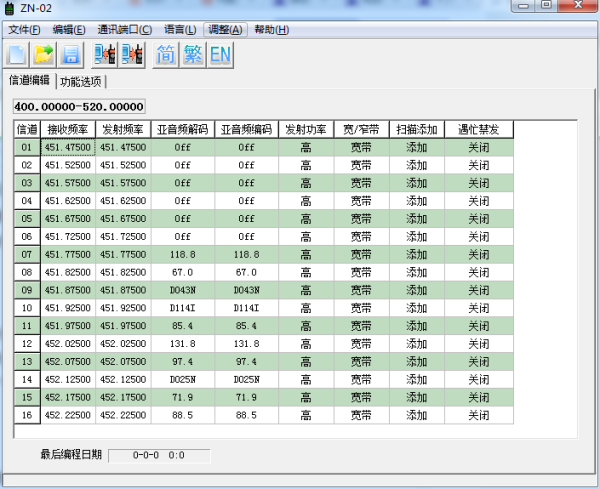Select the 信道编辑 tab
The image size is (600, 489).
pos(29,80)
